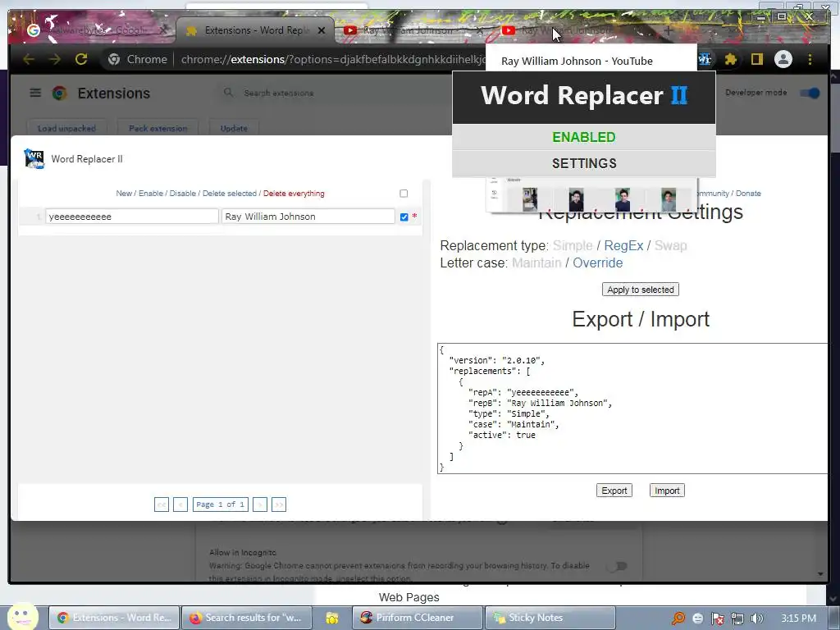
Task: Open the Chrome side panel icon
Action: [756, 59]
